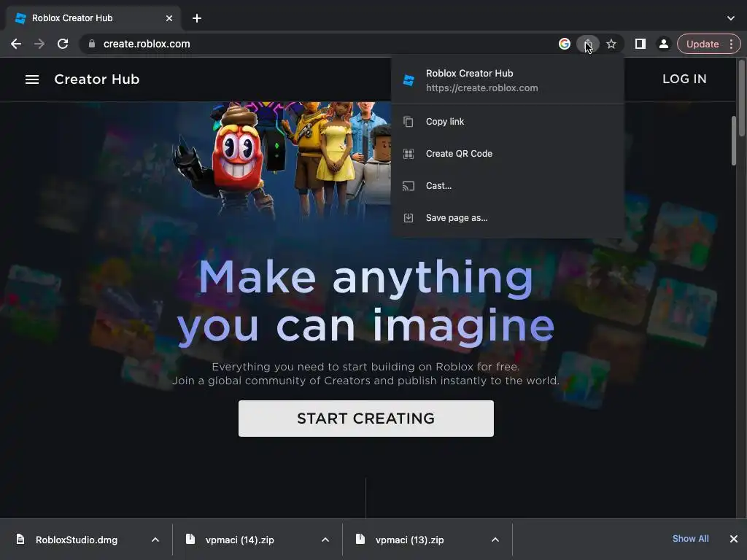This screenshot has width=747, height=560.
Task: Click the vpmaci (13).zip file icon
Action: pyautogui.click(x=360, y=539)
